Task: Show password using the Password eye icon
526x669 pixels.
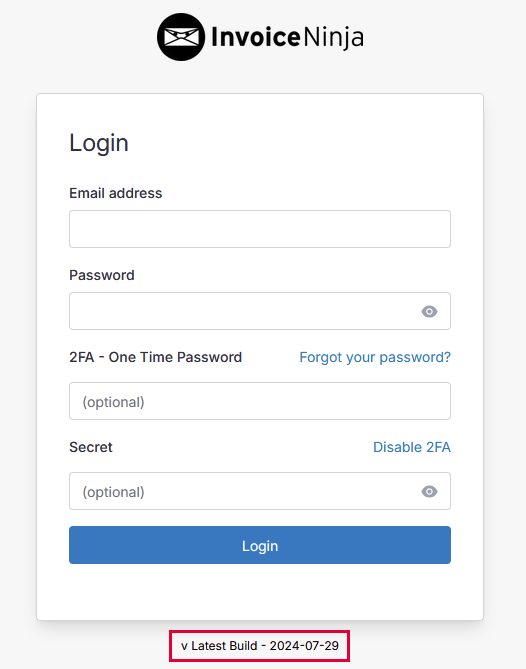Action: [x=429, y=311]
